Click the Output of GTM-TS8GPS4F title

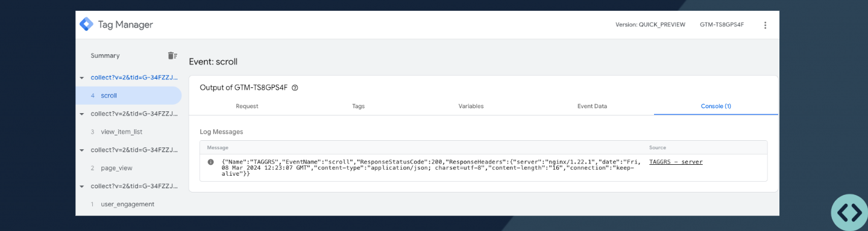pyautogui.click(x=244, y=88)
